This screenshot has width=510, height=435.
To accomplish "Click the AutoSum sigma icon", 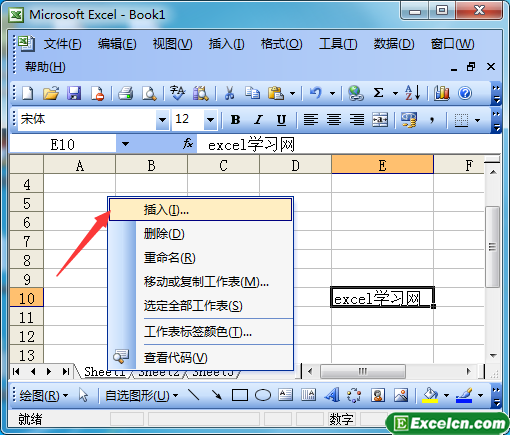I will click(378, 93).
